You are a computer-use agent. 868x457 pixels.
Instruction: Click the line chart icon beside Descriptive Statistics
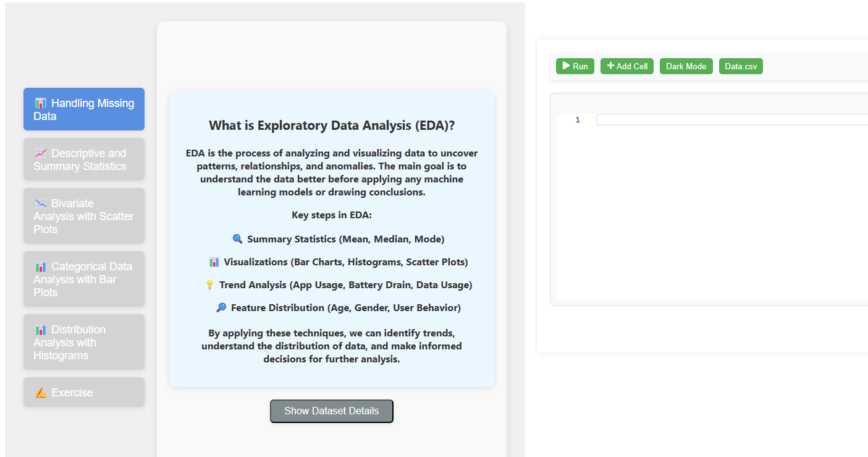coord(41,153)
